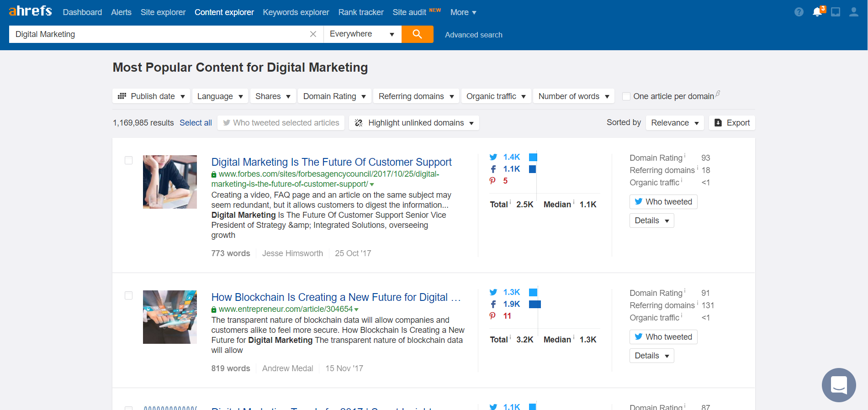Click the Export button

(732, 123)
